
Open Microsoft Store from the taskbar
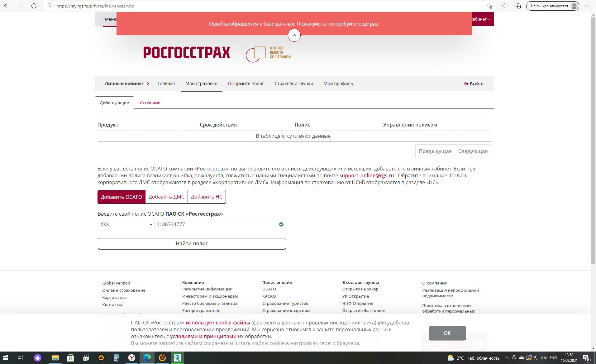[70, 358]
